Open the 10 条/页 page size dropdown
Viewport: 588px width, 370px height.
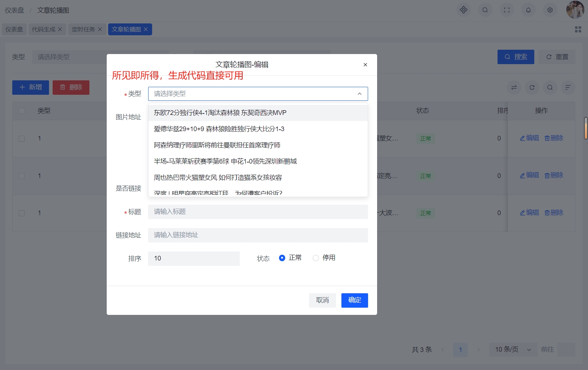click(x=513, y=349)
